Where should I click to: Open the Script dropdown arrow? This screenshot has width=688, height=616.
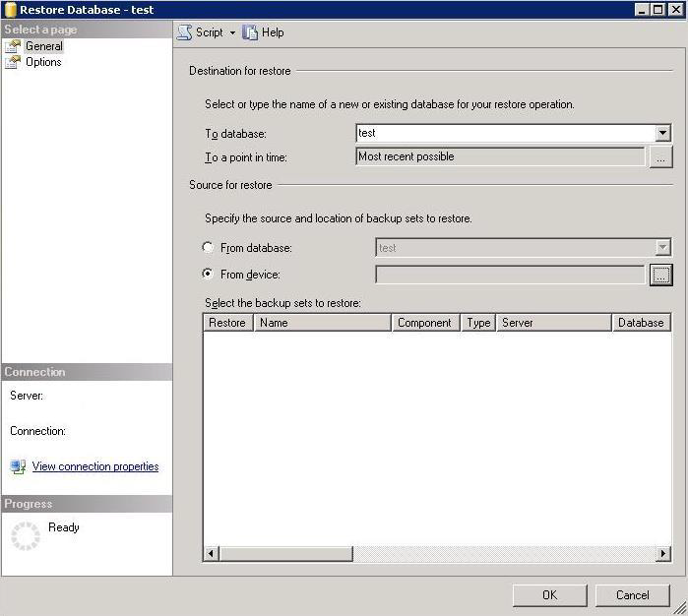click(x=232, y=32)
